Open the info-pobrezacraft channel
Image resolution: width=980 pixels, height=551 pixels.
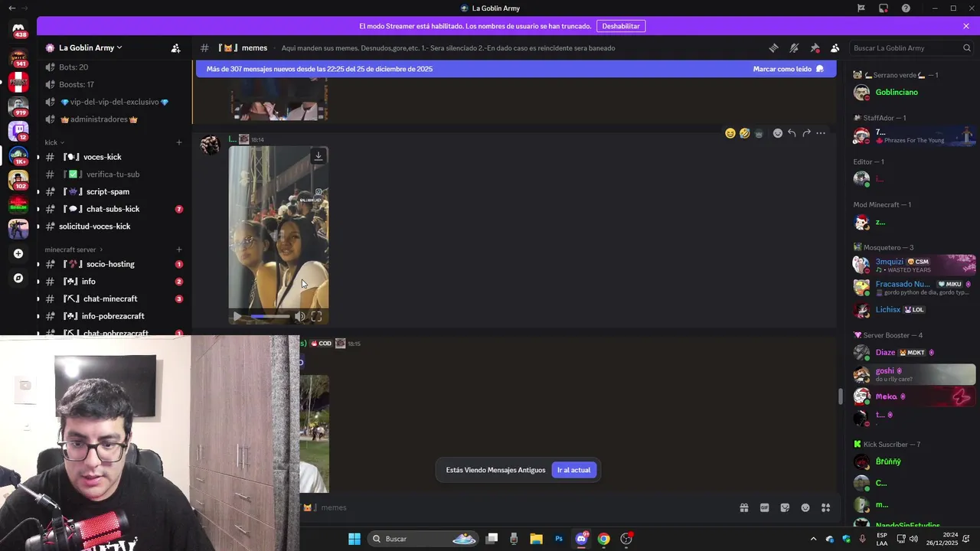(x=113, y=316)
